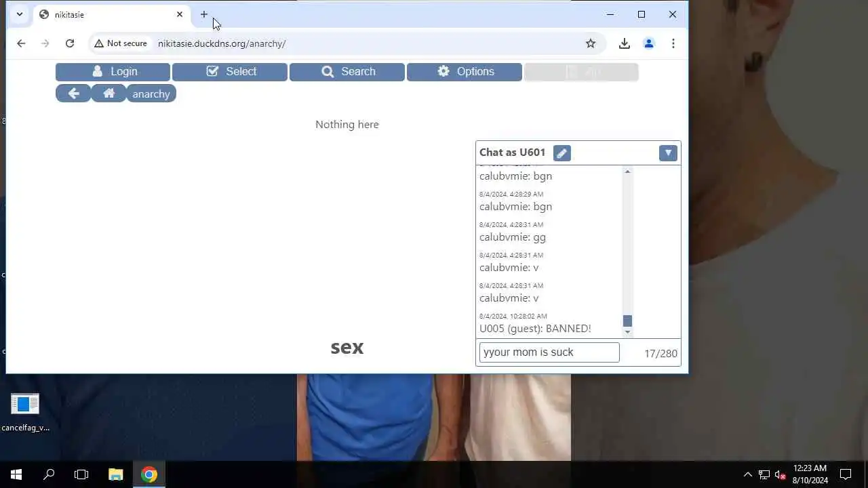This screenshot has width=868, height=488.
Task: Open Chrome profile icon
Action: tap(649, 43)
